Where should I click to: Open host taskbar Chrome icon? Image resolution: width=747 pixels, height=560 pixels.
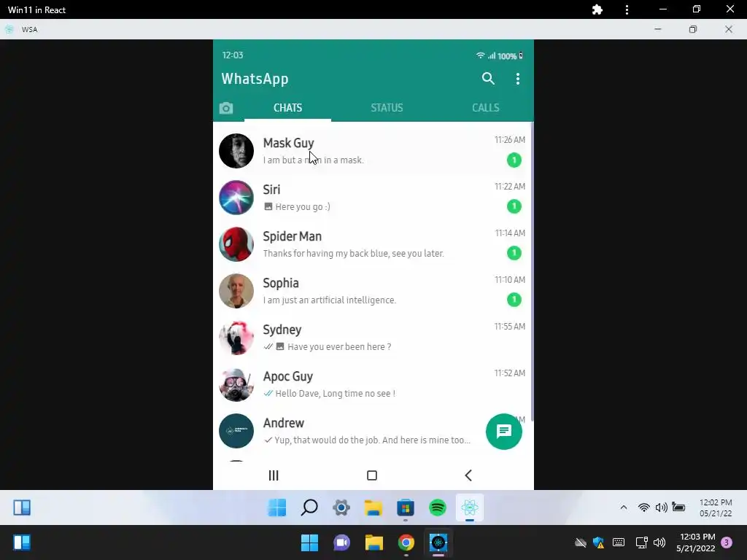click(x=406, y=542)
